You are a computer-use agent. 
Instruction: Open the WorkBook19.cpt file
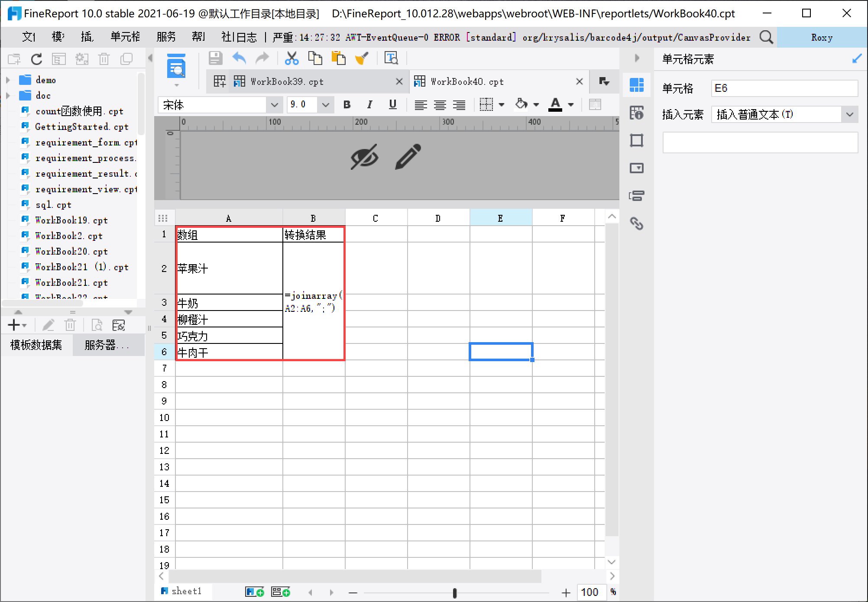click(x=71, y=220)
